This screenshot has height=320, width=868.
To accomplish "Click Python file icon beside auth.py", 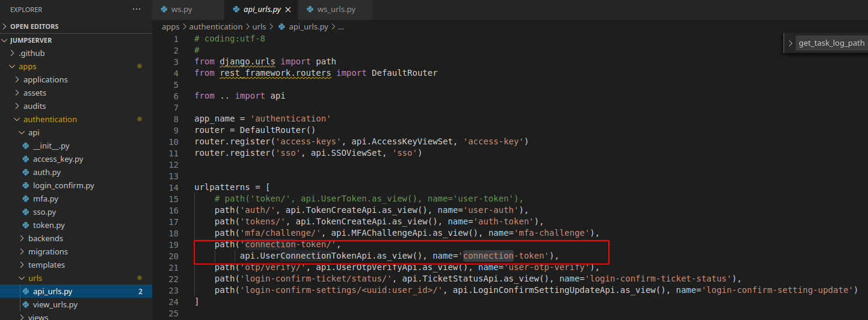I will click(26, 172).
